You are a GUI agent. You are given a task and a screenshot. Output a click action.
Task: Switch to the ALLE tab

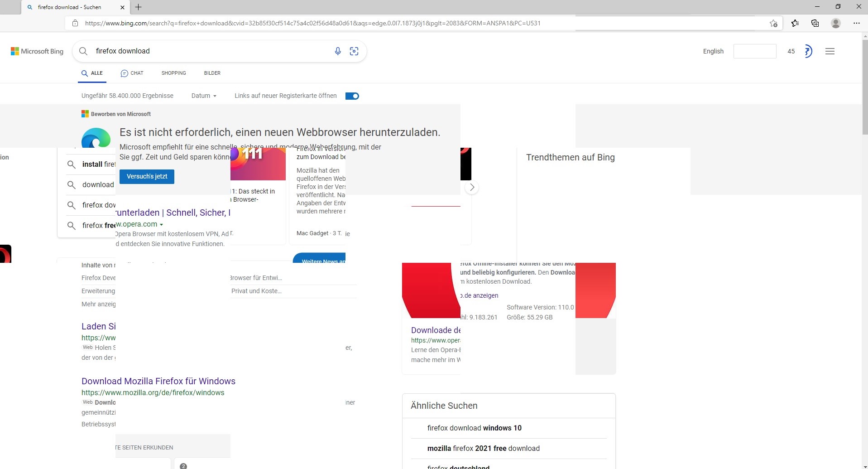pyautogui.click(x=92, y=73)
